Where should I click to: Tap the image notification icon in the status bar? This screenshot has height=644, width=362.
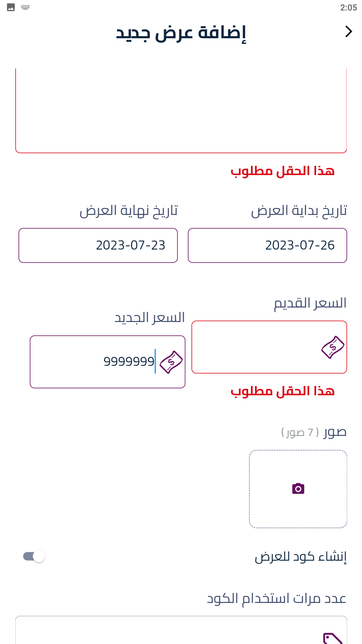pyautogui.click(x=11, y=7)
